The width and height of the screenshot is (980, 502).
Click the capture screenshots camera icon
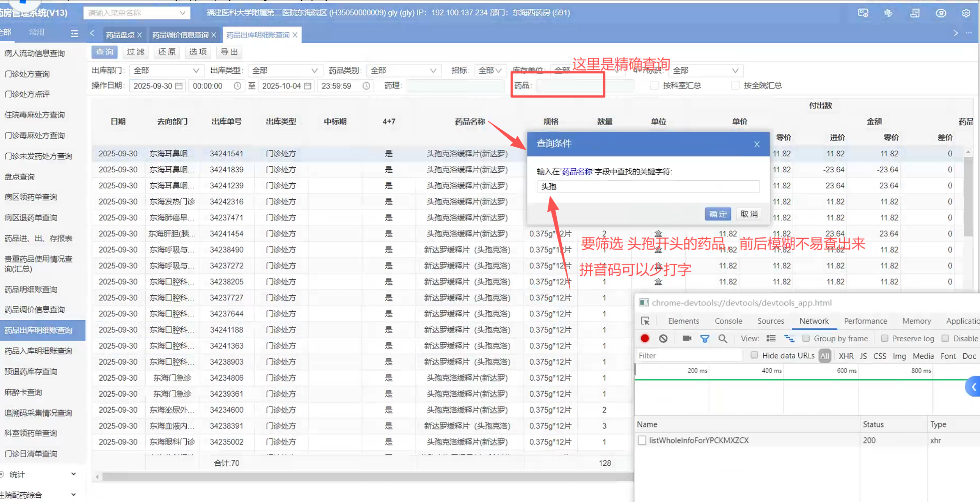(x=686, y=338)
